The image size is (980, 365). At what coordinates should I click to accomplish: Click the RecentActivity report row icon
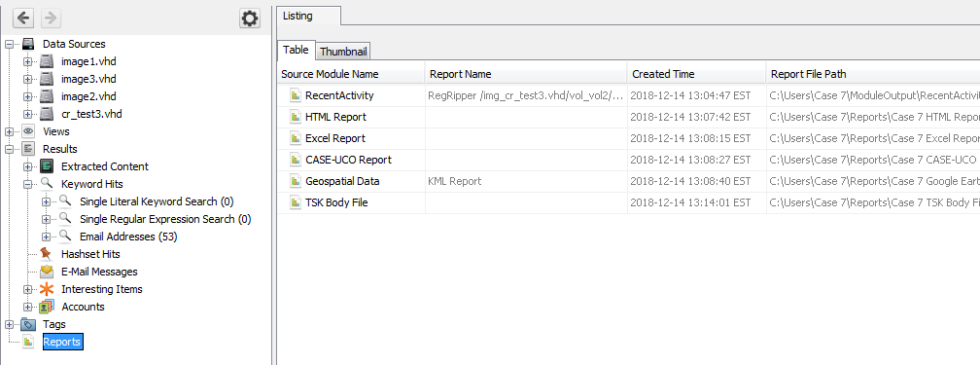click(x=296, y=95)
